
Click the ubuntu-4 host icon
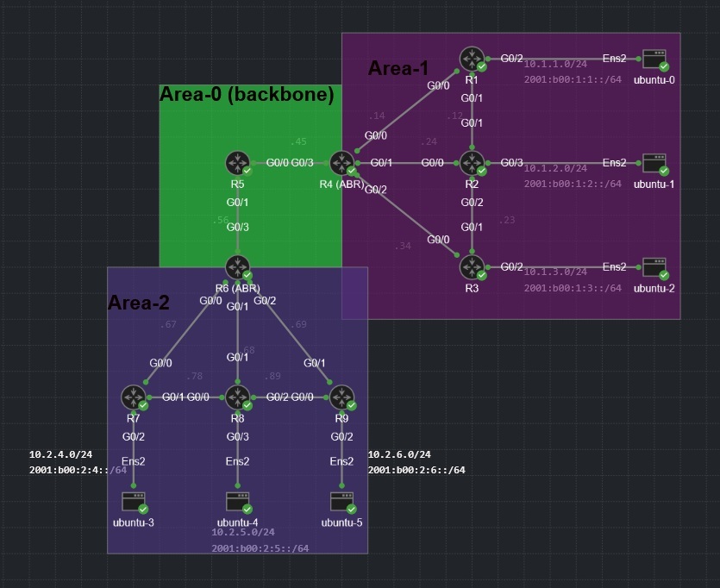pyautogui.click(x=238, y=502)
